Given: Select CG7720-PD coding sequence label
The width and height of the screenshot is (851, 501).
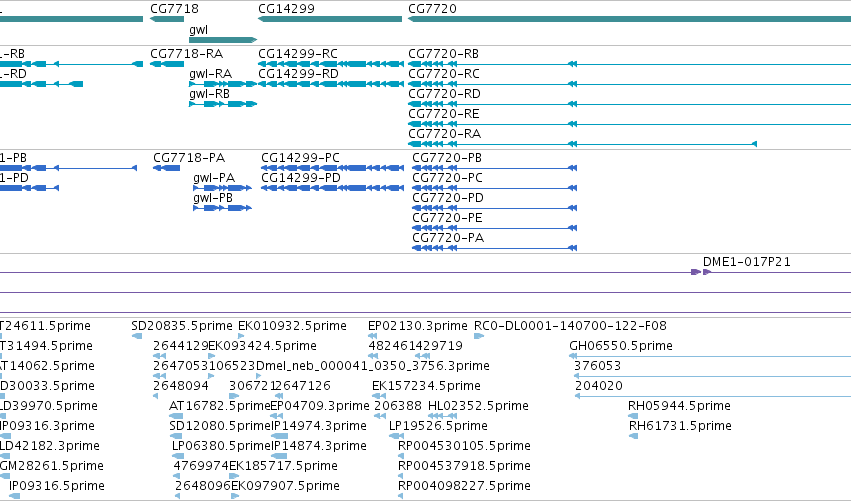Looking at the screenshot, I should pyautogui.click(x=448, y=198).
